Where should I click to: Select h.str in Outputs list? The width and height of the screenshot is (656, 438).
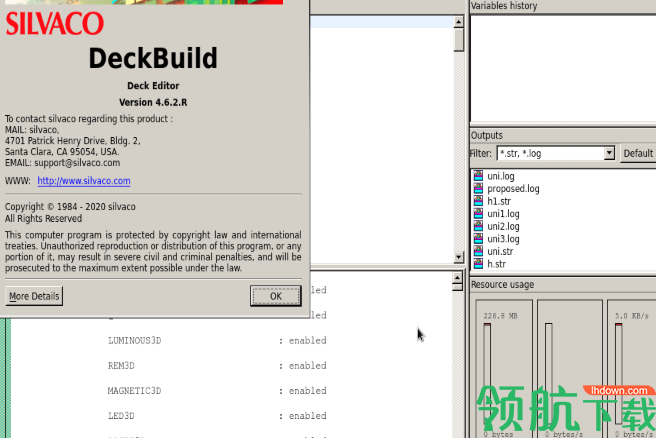click(496, 264)
